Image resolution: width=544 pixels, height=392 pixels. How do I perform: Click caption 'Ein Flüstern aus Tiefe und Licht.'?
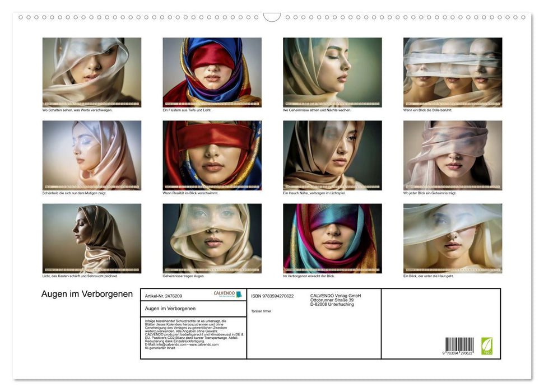click(x=187, y=110)
